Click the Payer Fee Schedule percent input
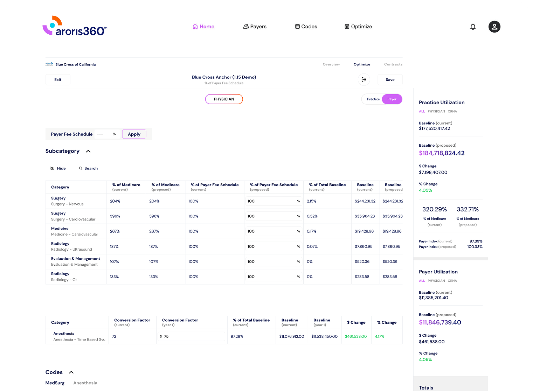The width and height of the screenshot is (533, 392). [107, 134]
